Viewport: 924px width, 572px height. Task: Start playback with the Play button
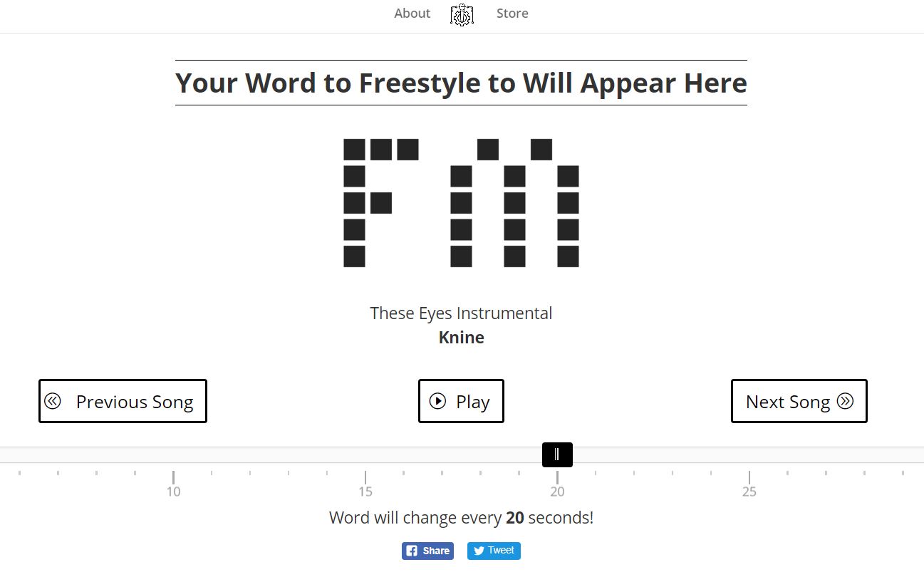pyautogui.click(x=461, y=401)
